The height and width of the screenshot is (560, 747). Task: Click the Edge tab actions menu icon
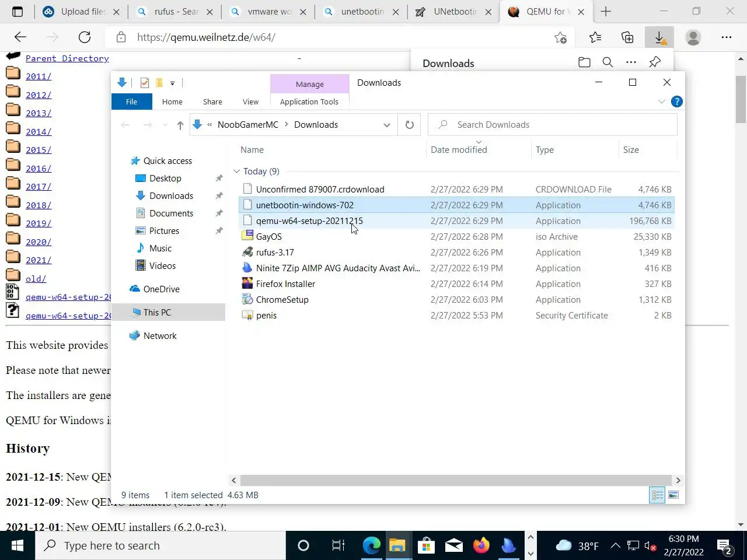coord(18,11)
